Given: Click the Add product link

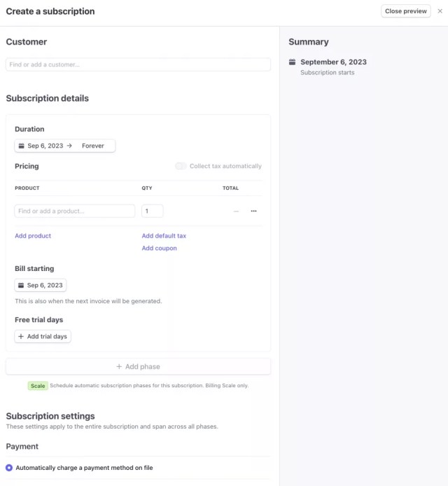Looking at the screenshot, I should [33, 236].
